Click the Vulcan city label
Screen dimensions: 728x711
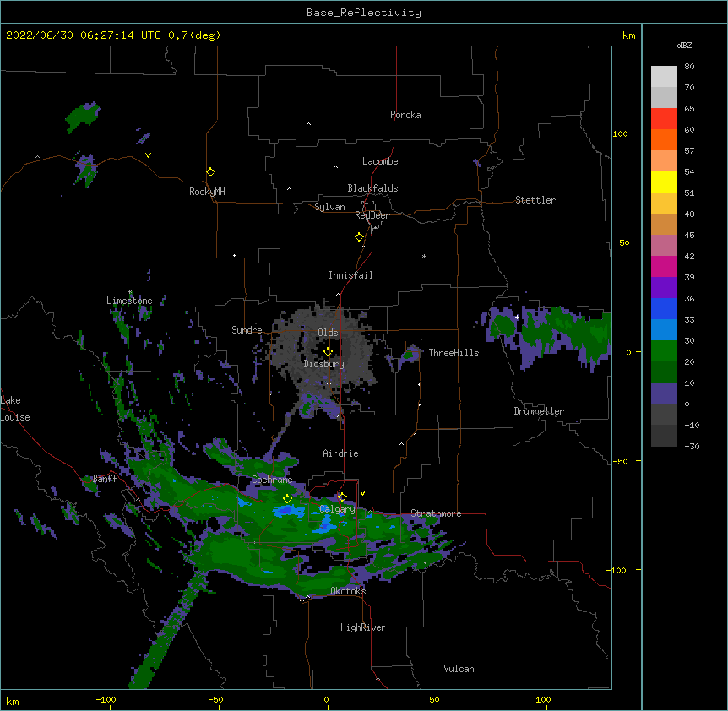[x=459, y=669]
